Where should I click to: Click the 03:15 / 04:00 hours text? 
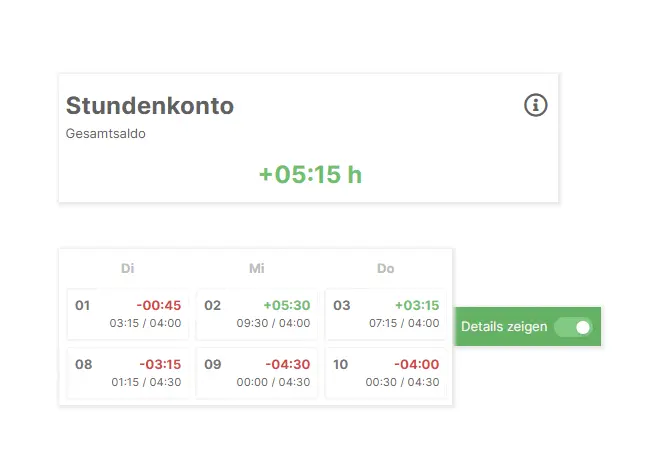[x=145, y=323]
